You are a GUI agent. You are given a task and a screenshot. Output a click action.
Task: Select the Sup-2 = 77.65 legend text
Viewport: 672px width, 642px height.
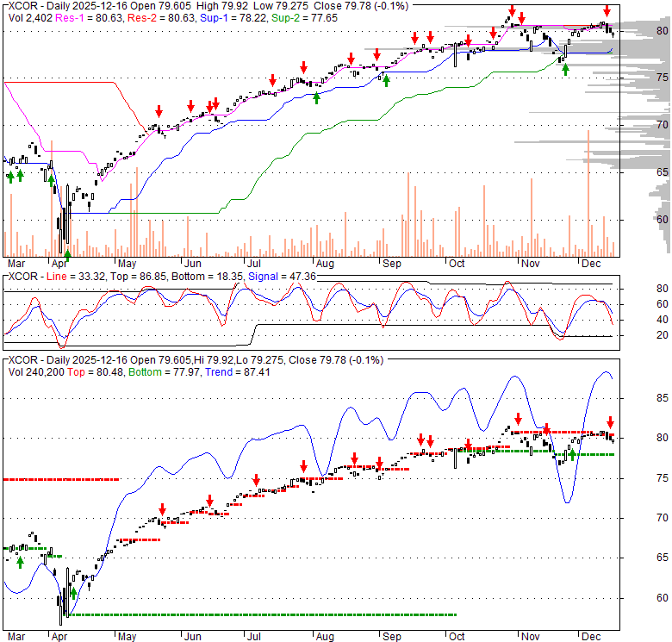pos(304,18)
